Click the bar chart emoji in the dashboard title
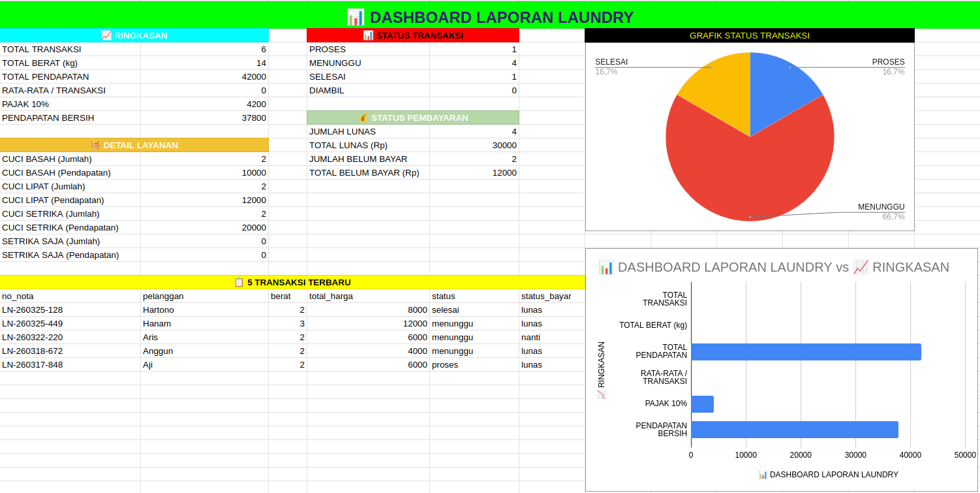 355,17
